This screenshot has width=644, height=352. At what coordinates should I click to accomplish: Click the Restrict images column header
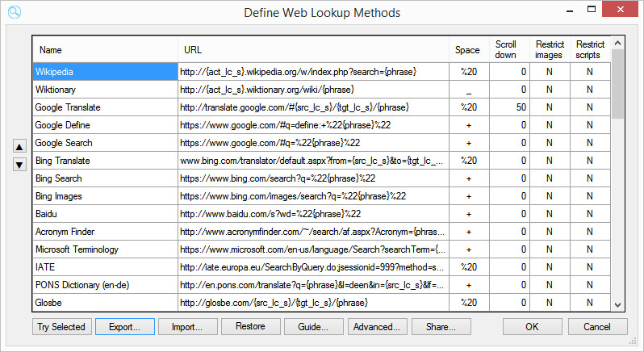click(x=550, y=49)
